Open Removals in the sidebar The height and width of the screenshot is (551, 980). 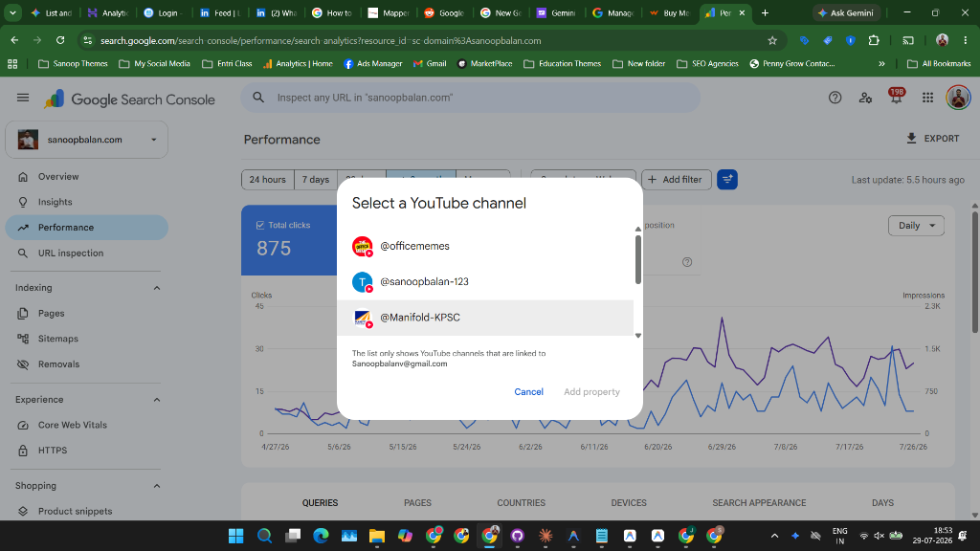click(86, 364)
